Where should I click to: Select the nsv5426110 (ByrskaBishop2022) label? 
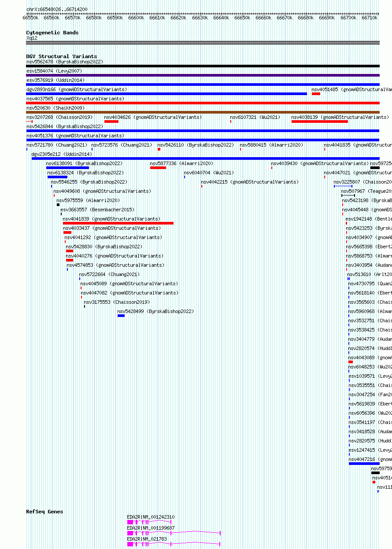click(x=196, y=145)
